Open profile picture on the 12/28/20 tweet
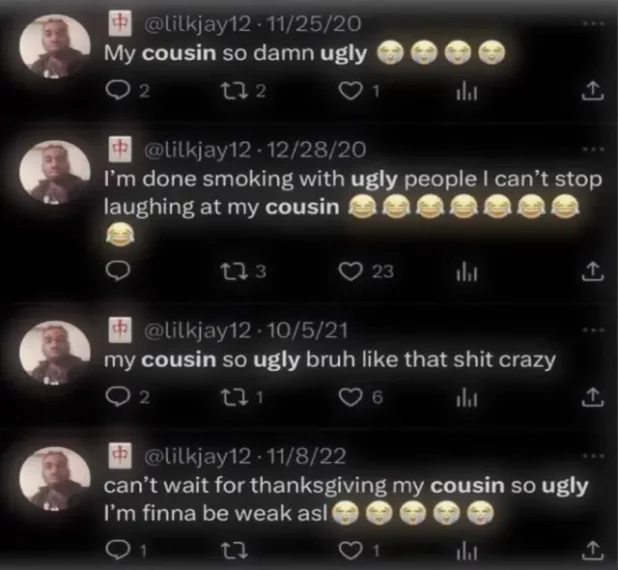Image resolution: width=618 pixels, height=570 pixels. point(55,172)
